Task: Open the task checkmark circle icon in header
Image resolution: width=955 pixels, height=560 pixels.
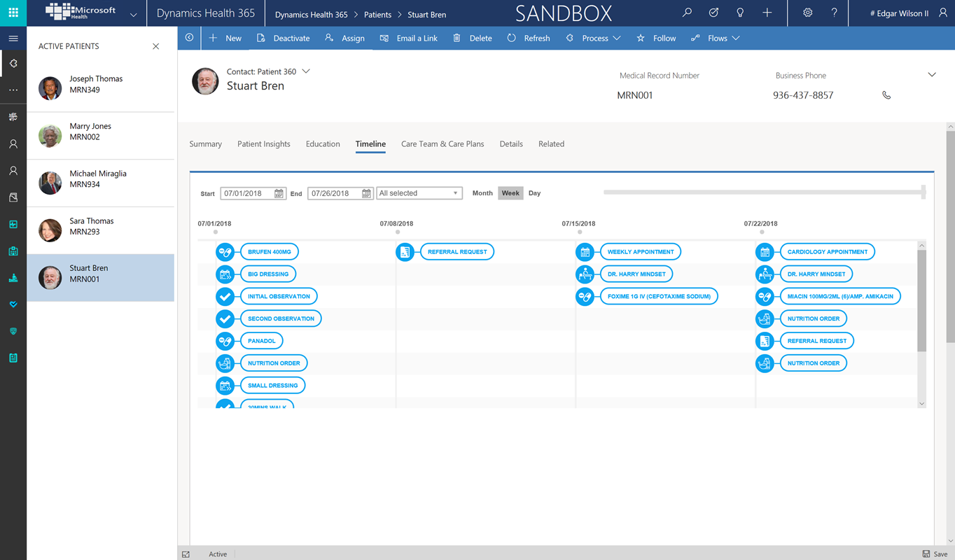Action: point(713,13)
